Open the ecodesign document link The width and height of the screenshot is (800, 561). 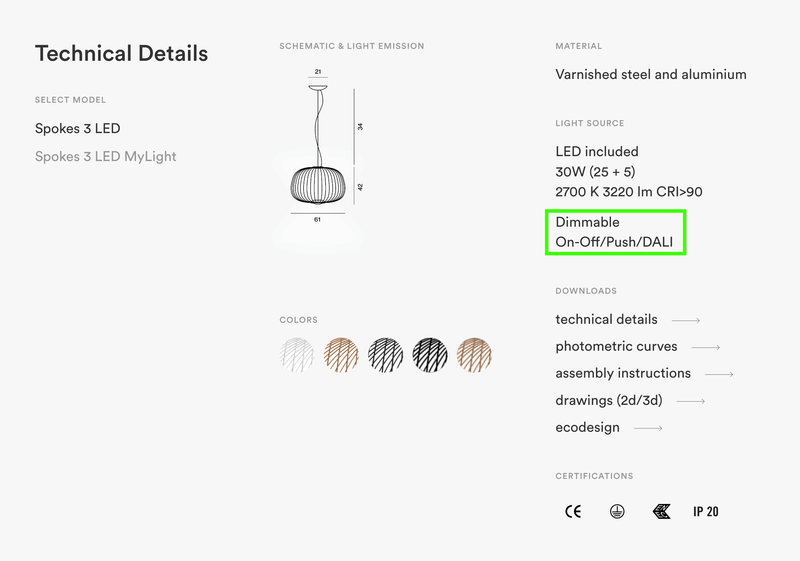tap(588, 428)
